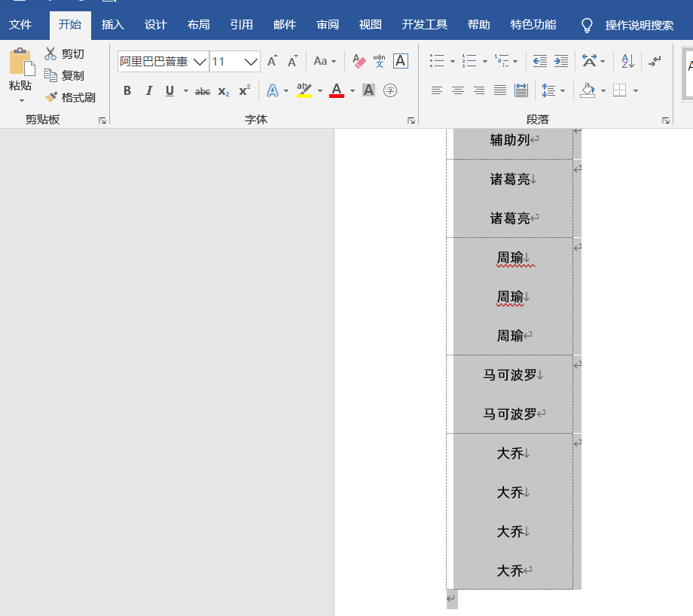Open enclosed characters tool
Screen dimensions: 693x616
390,90
